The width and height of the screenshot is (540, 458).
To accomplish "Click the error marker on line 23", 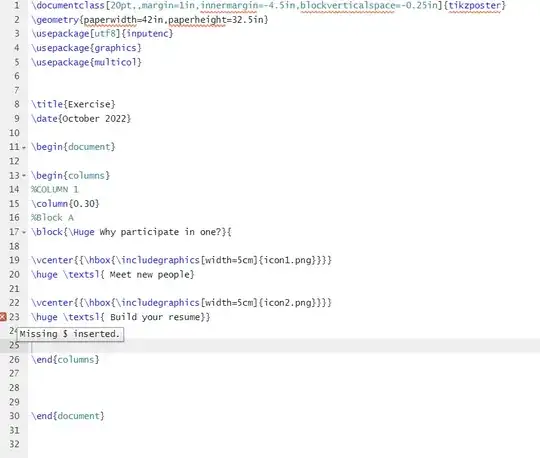I will coord(3,317).
